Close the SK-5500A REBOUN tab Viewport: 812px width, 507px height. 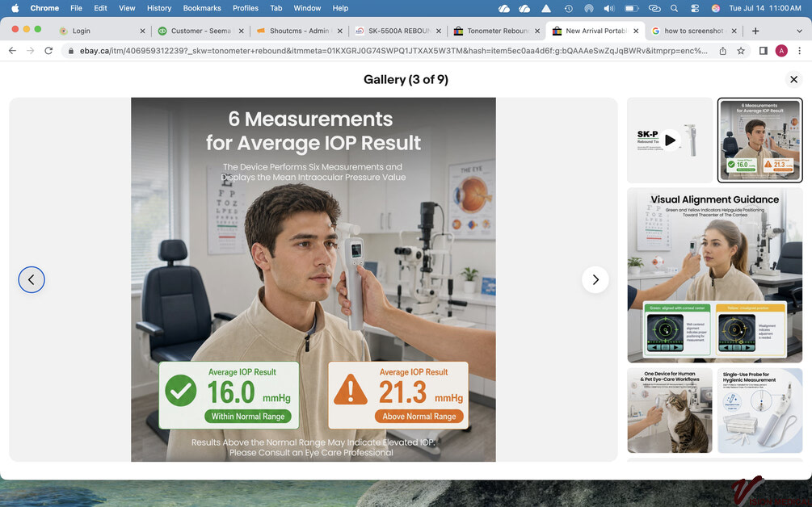tap(439, 31)
